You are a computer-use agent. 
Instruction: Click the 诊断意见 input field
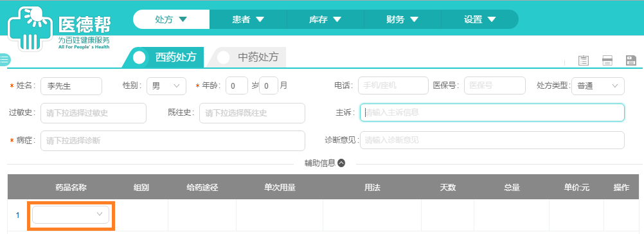point(492,140)
